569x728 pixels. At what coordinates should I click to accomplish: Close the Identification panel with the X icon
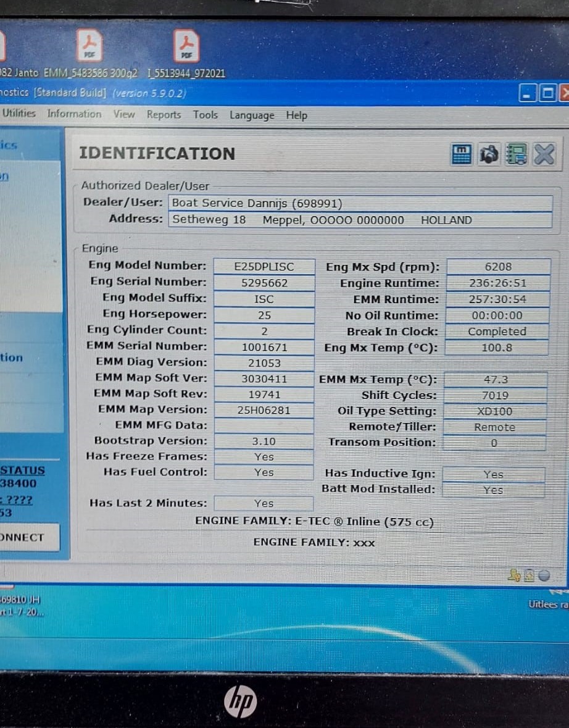pos(544,154)
